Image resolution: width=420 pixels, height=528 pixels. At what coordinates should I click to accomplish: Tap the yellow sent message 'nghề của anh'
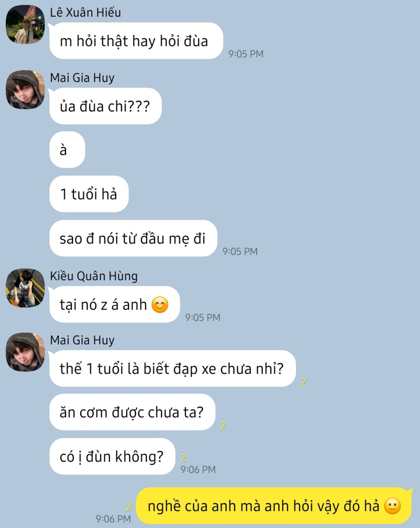[274, 506]
